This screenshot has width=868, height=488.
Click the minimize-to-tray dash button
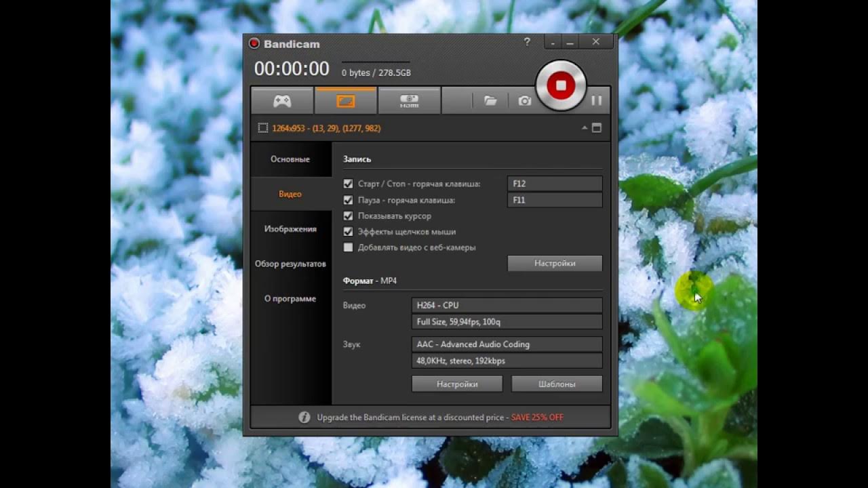click(x=553, y=43)
